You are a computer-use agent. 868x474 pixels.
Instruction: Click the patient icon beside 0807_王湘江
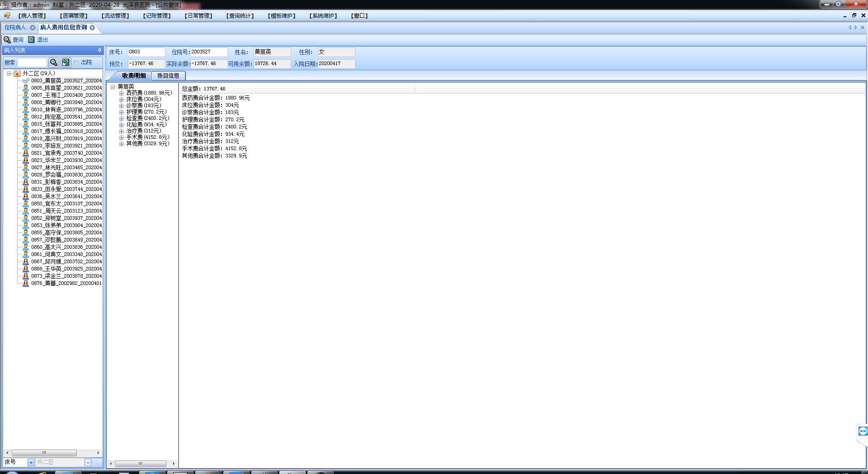(x=26, y=95)
